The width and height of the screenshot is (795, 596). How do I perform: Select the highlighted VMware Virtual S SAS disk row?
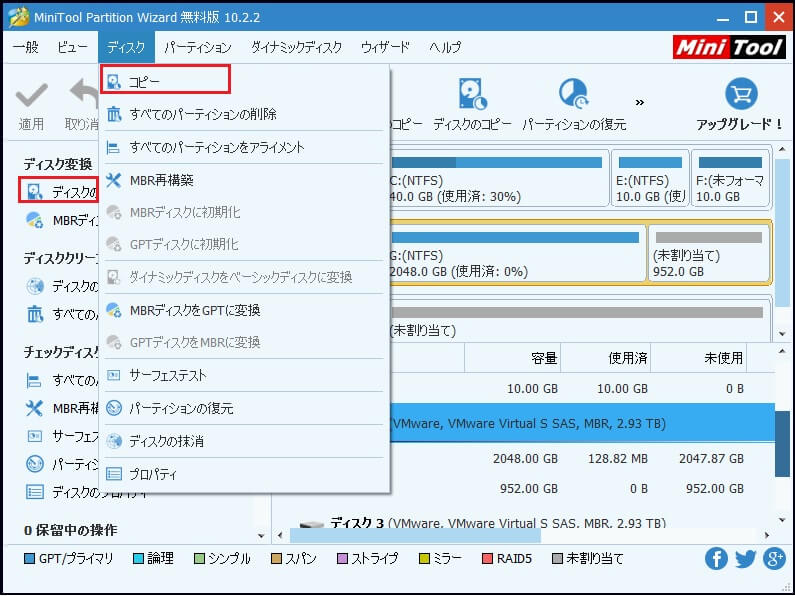(x=582, y=423)
